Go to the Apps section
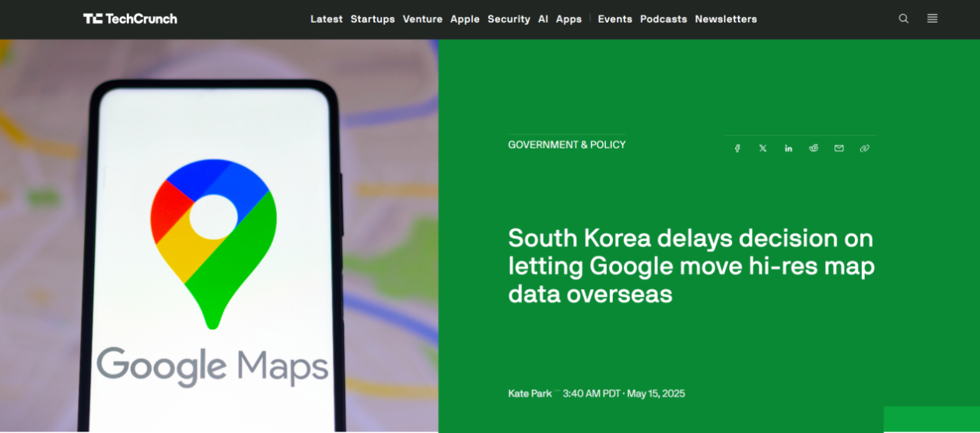The image size is (980, 433). (x=569, y=19)
